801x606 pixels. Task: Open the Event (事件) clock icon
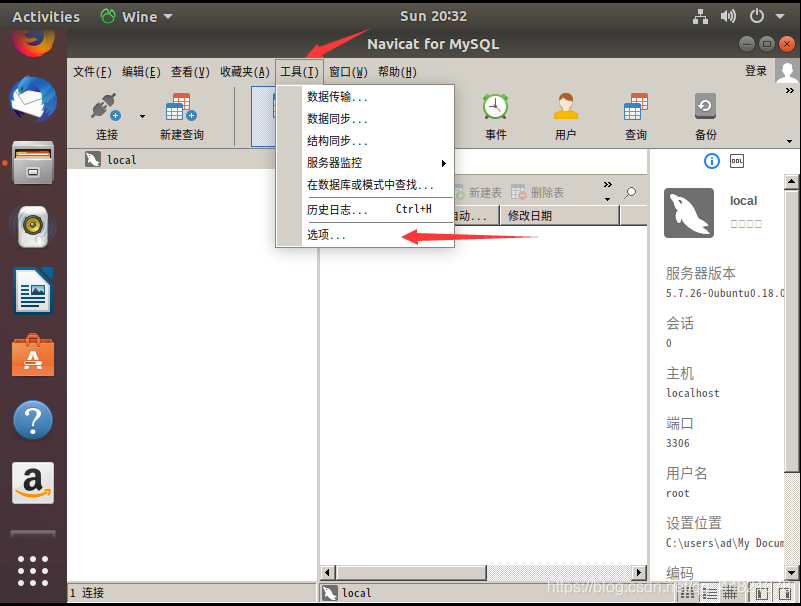tap(496, 116)
